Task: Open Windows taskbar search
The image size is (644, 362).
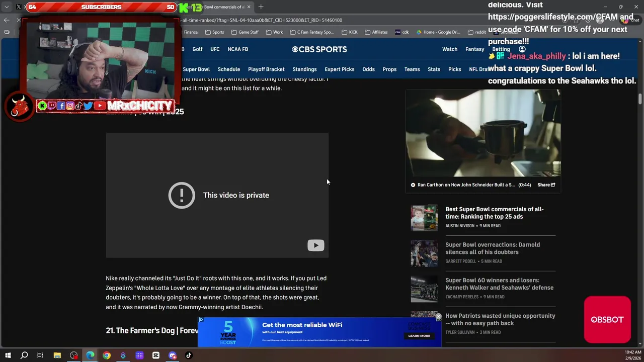Action: pos(24,355)
